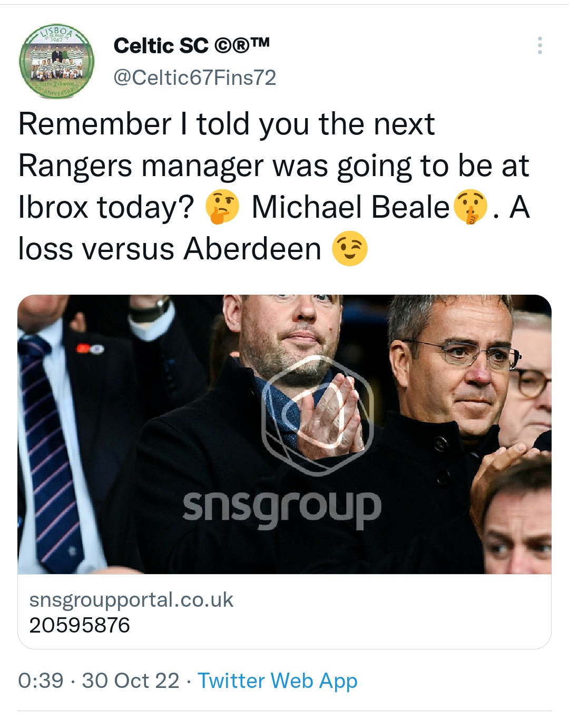Open the tweet's three-dot More menu
Viewport: 569px width, 728px height.
click(x=539, y=45)
